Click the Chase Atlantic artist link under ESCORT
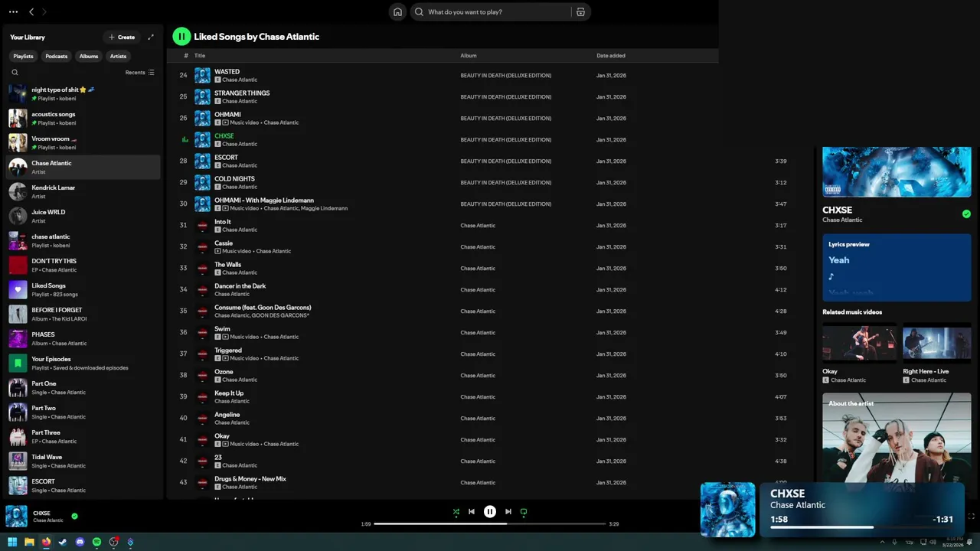 point(240,165)
